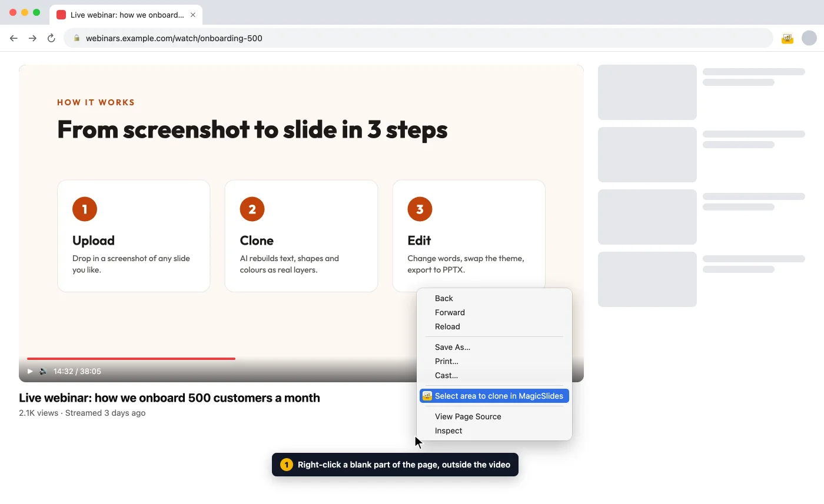Reload the page using toolbar icon

click(x=51, y=38)
